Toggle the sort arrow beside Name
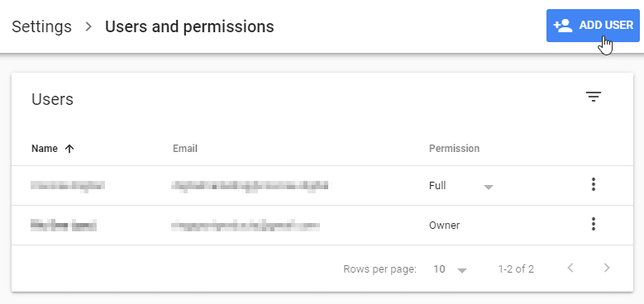Screen dimensions: 644x304 pyautogui.click(x=69, y=149)
